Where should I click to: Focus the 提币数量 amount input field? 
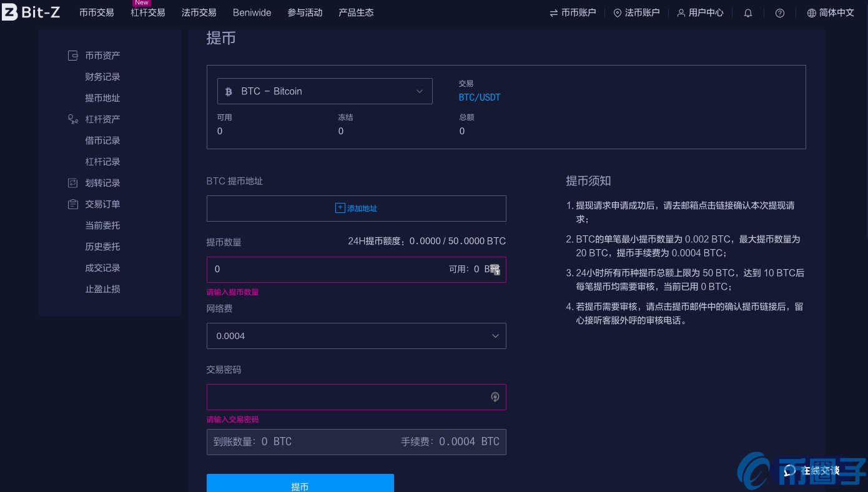357,270
